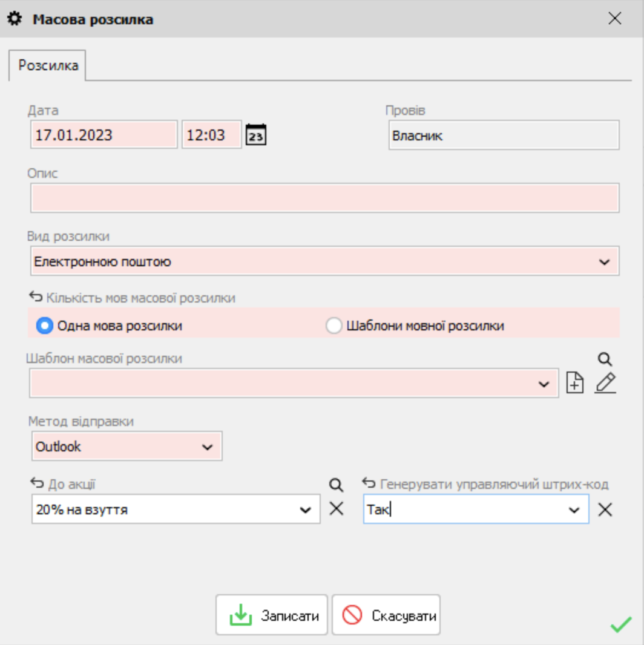Clear the 'До акції' promotion field

(336, 509)
